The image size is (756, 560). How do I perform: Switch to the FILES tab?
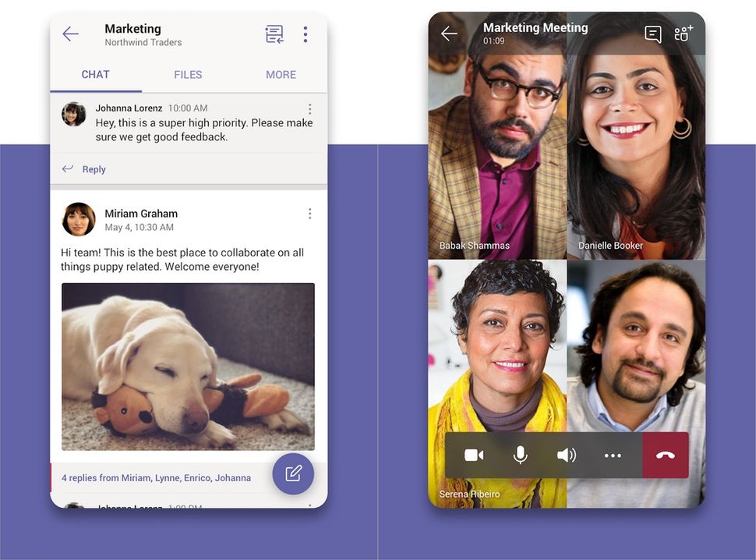pyautogui.click(x=187, y=74)
